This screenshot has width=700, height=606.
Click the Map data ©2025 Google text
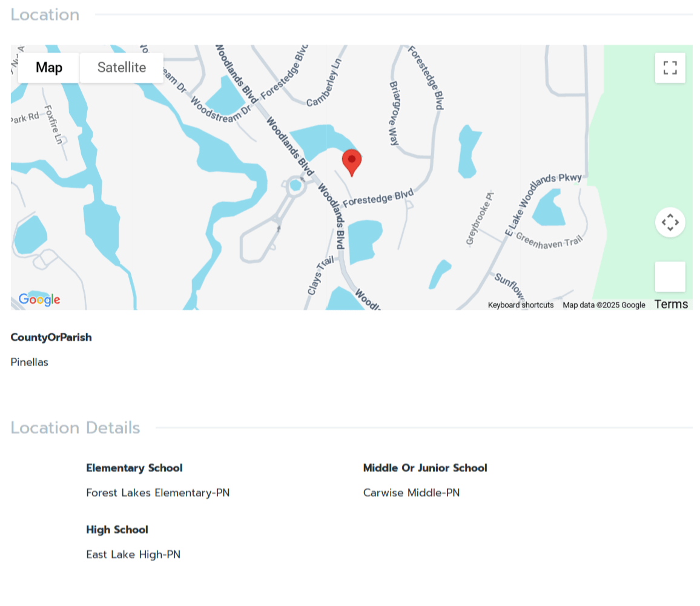pos(604,305)
